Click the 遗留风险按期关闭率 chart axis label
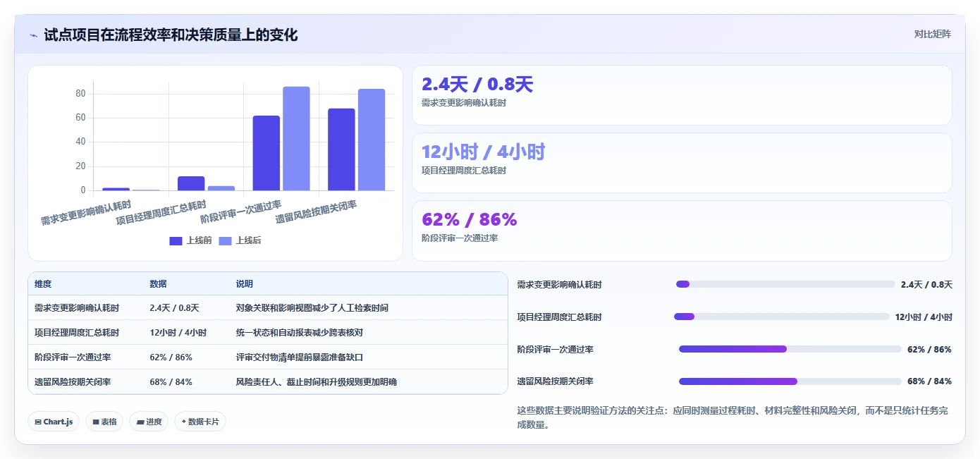This screenshot has width=980, height=459. 316,212
